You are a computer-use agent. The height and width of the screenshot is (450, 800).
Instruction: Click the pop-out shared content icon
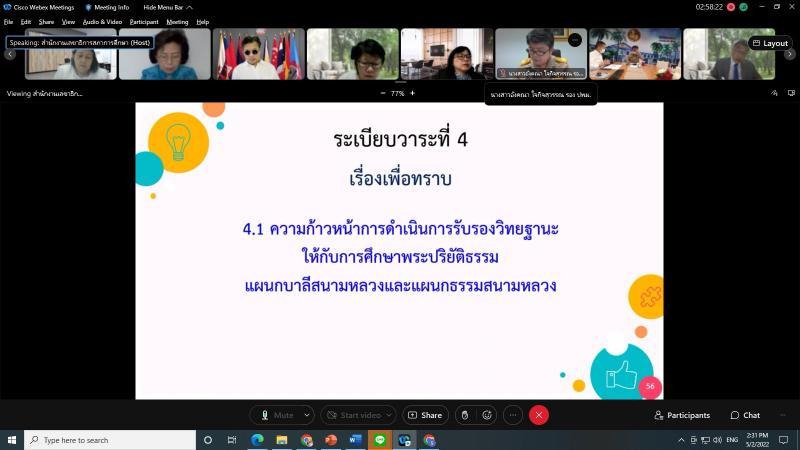tap(791, 93)
